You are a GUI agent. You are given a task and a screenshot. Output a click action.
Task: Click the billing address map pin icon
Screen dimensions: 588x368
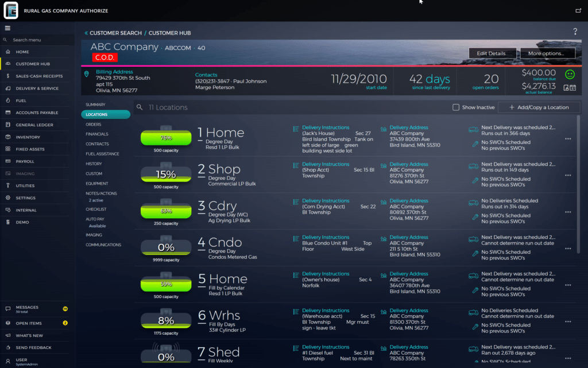87,74
